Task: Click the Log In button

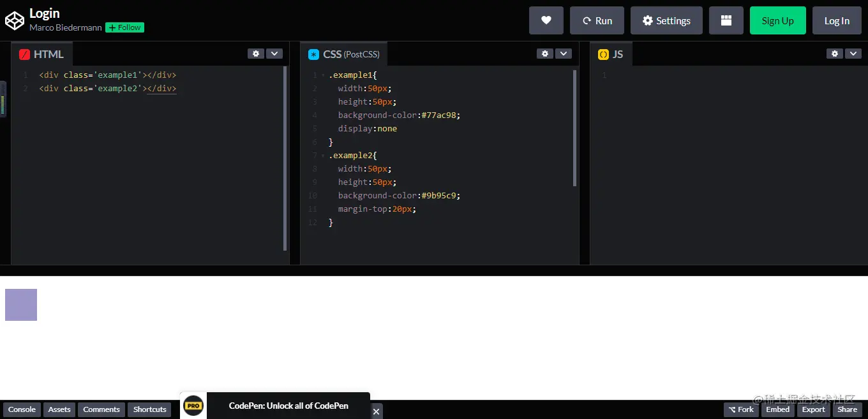Action: click(x=837, y=20)
